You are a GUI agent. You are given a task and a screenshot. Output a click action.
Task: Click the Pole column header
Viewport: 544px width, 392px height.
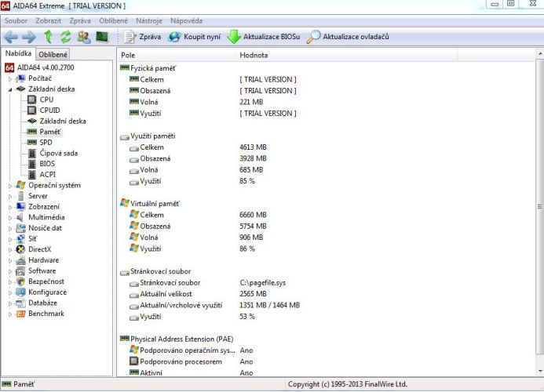[177, 55]
